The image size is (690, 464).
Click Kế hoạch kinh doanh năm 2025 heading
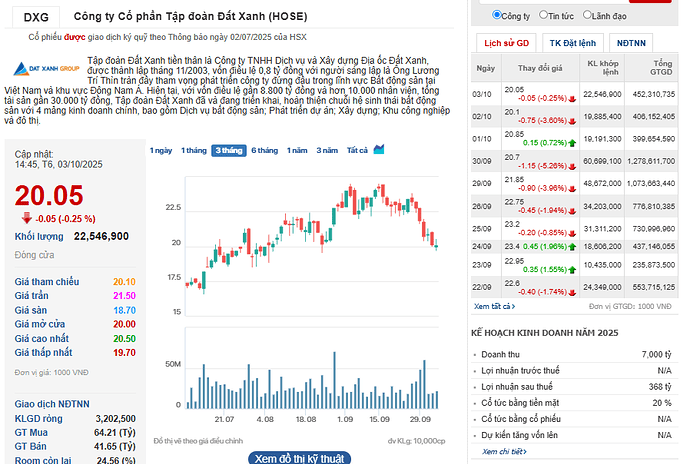tap(544, 333)
